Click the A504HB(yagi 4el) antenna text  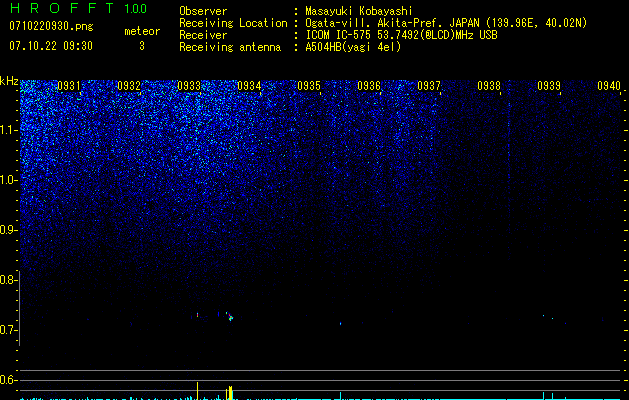(x=353, y=47)
